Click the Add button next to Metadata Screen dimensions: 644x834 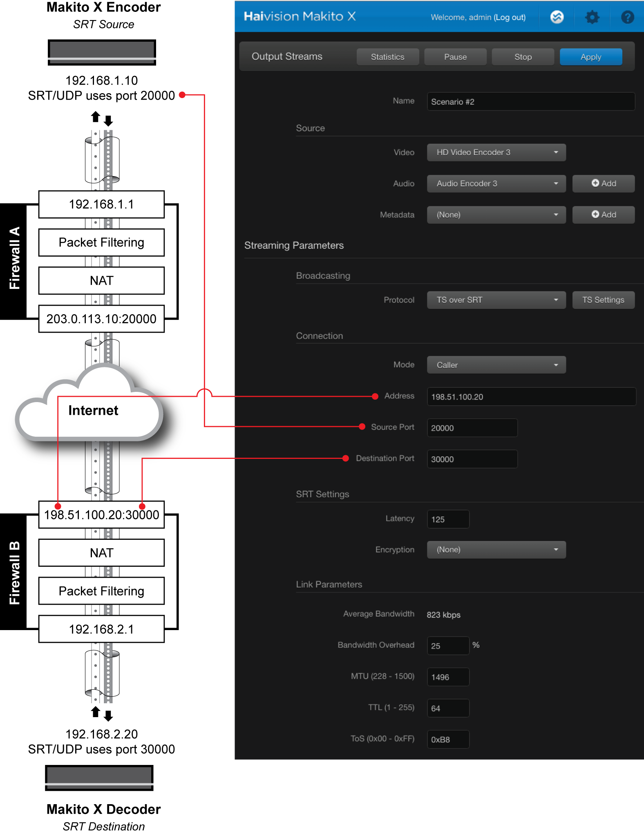coord(603,215)
